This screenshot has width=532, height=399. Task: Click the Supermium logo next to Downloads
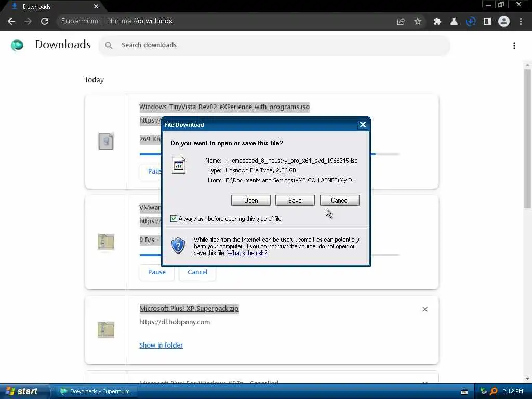point(17,45)
